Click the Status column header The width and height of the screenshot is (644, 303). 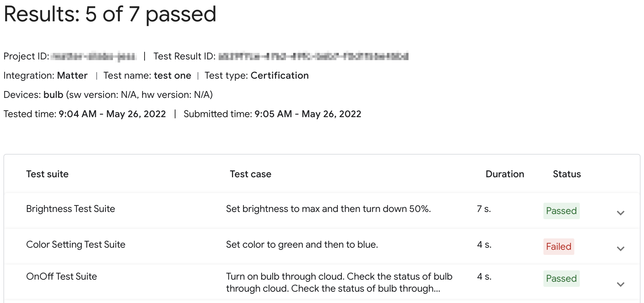click(566, 174)
